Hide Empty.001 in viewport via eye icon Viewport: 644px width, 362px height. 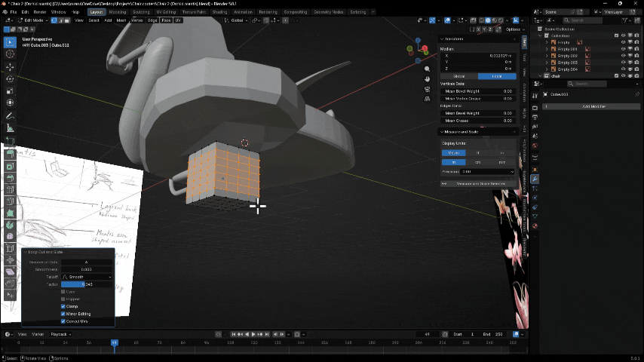pyautogui.click(x=623, y=49)
